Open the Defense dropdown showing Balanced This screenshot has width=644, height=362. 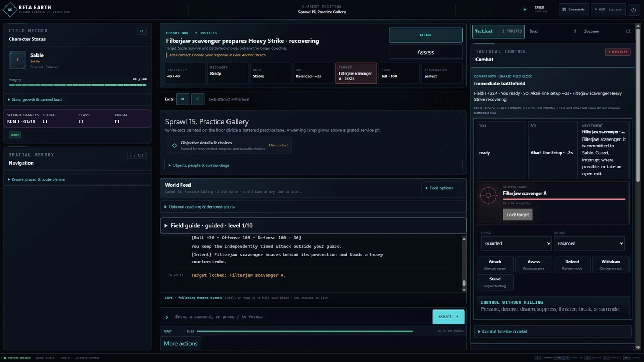pos(589,243)
